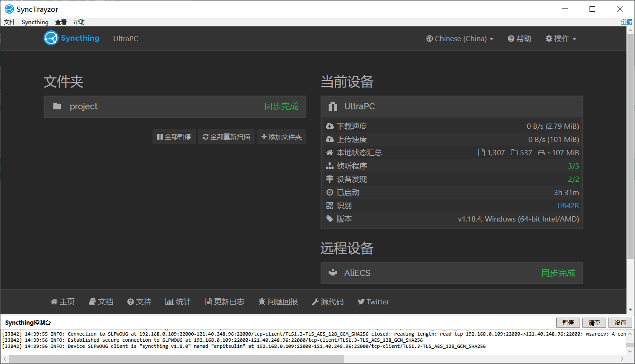Image resolution: width=635 pixels, height=364 pixels.
Task: Click the 同步完成 status of AliECS
Action: (x=558, y=273)
